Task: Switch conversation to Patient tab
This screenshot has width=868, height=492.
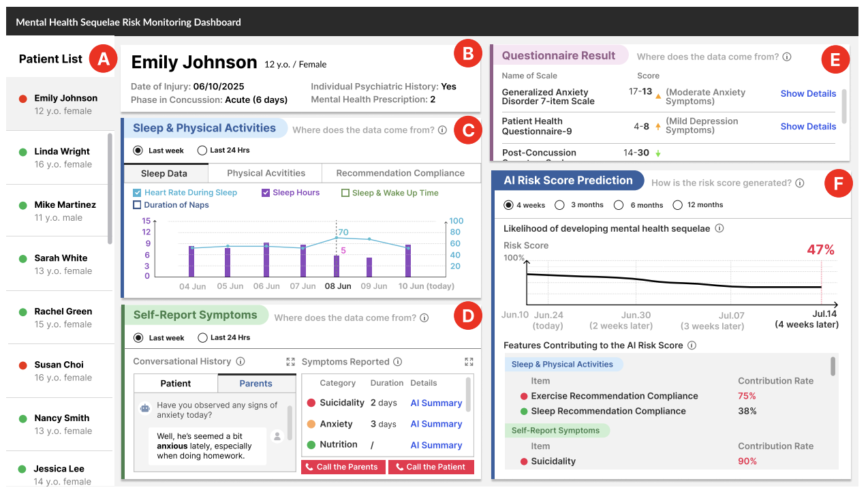Action: tap(176, 384)
